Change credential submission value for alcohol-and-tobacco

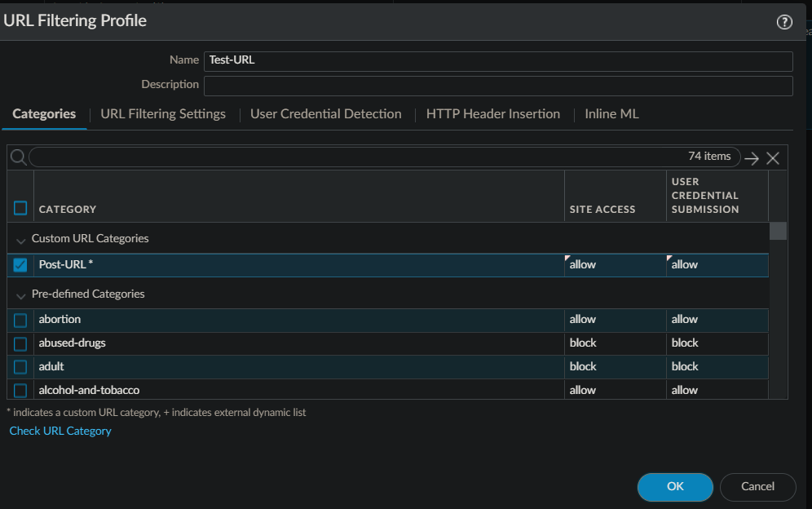(x=717, y=390)
